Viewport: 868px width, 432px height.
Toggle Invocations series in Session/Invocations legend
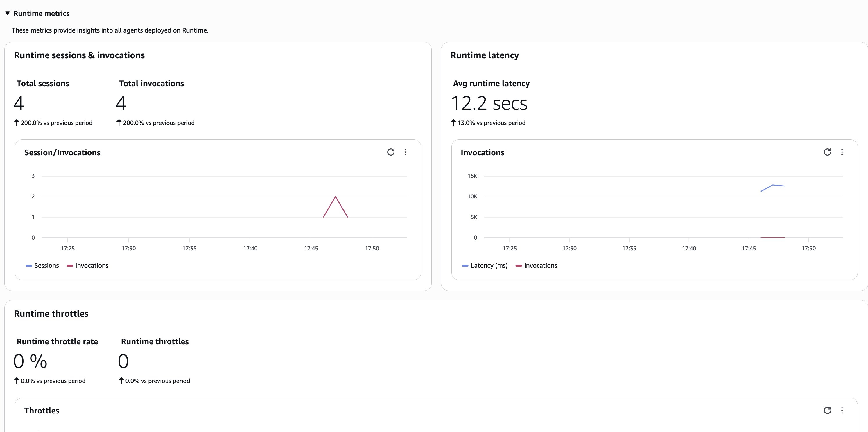(x=92, y=266)
